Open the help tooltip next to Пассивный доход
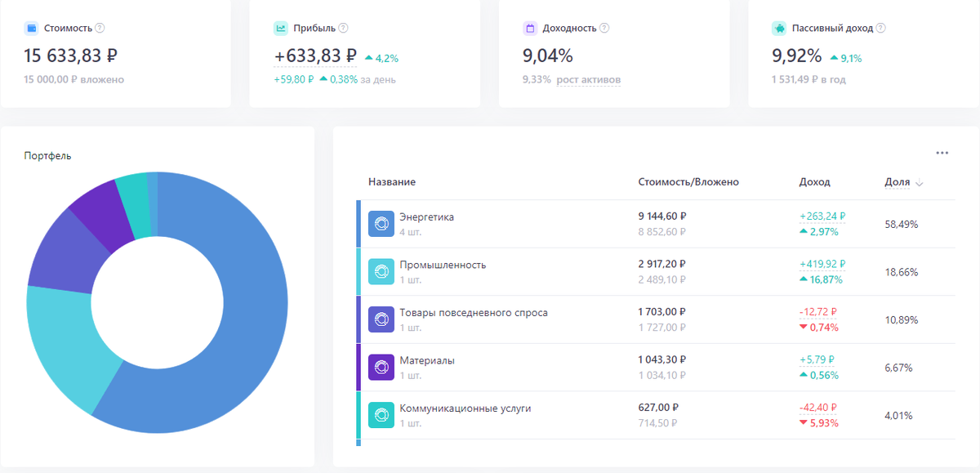The image size is (980, 473). click(880, 28)
